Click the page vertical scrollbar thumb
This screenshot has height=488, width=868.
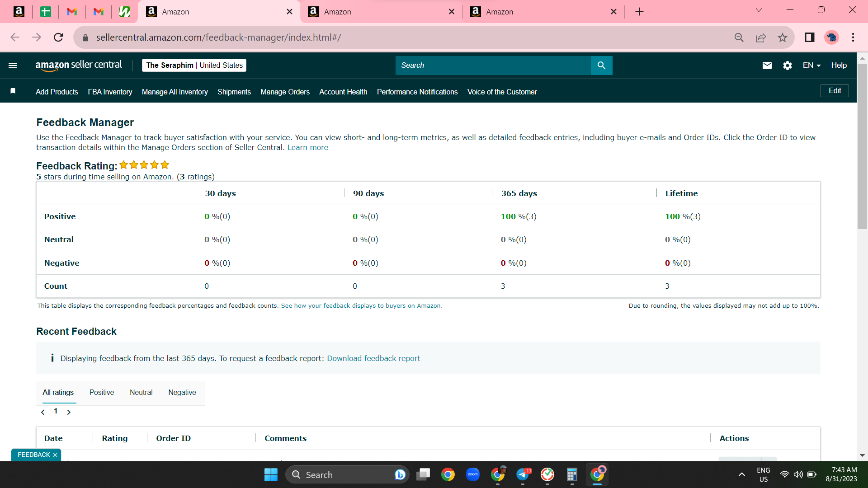click(862, 146)
